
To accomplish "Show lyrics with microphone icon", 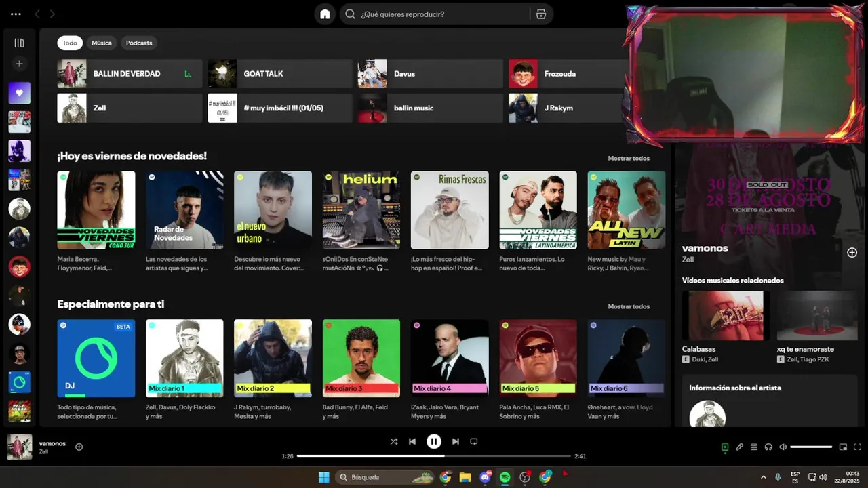I will coord(739,447).
